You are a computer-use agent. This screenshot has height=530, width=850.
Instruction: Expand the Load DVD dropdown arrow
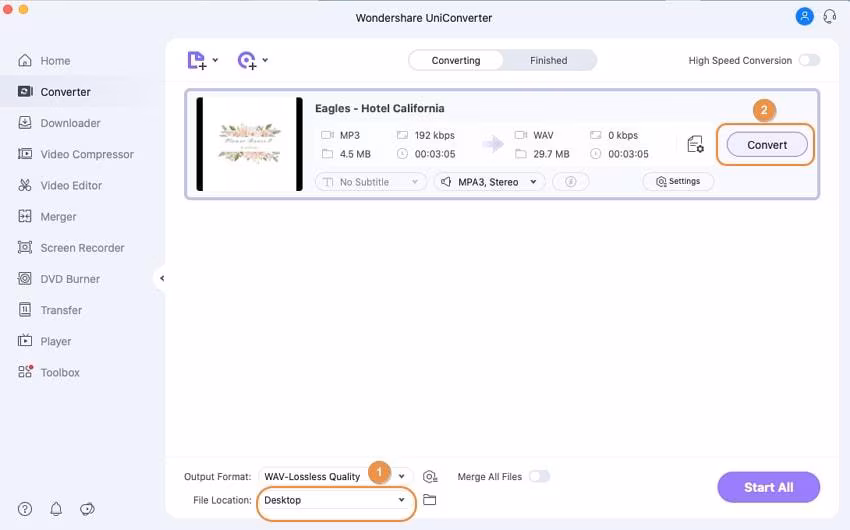pos(265,60)
